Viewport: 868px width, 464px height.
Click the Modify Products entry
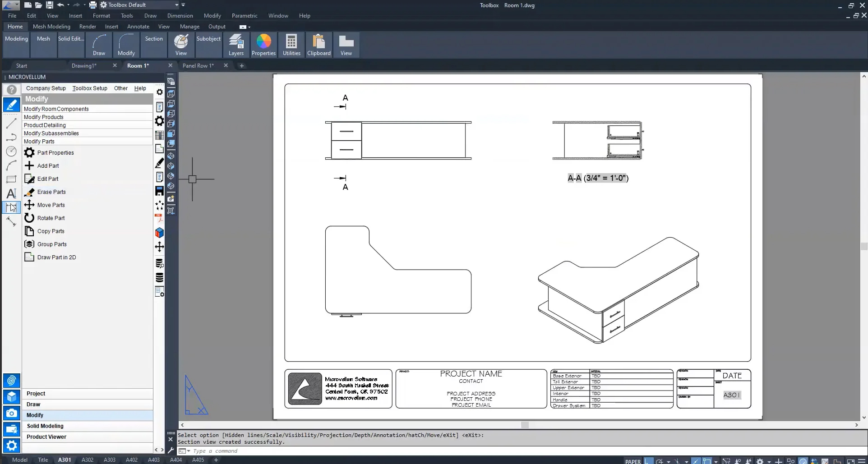(44, 117)
